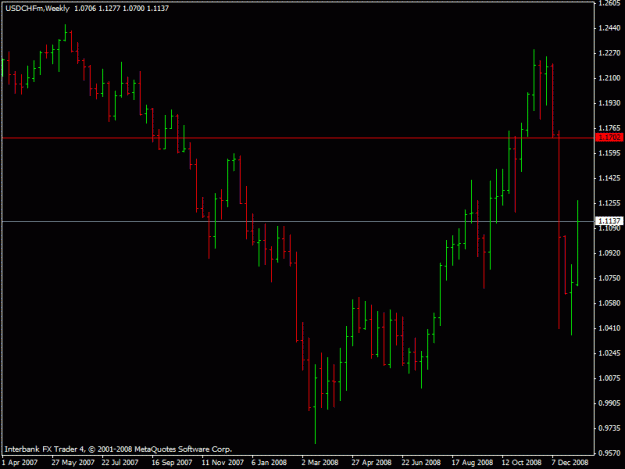Click the 12 Oct 2008 date label
Image resolution: width=625 pixels, height=469 pixels.
click(x=522, y=462)
